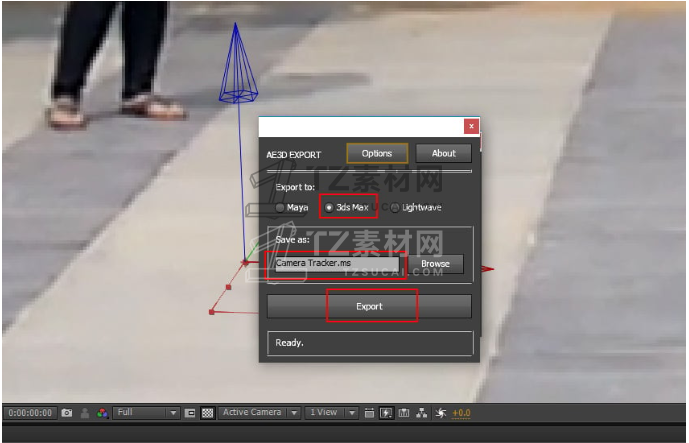Click the Show Snapshot person icon
This screenshot has width=689, height=443.
[85, 413]
